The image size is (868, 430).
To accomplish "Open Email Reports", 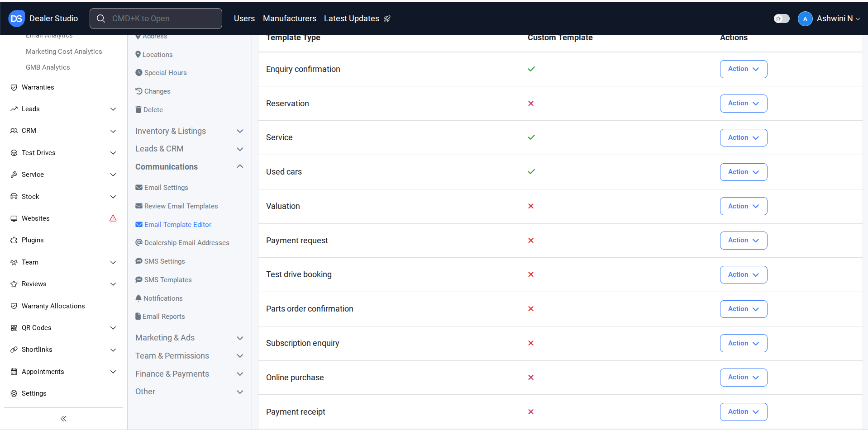I will [160, 317].
